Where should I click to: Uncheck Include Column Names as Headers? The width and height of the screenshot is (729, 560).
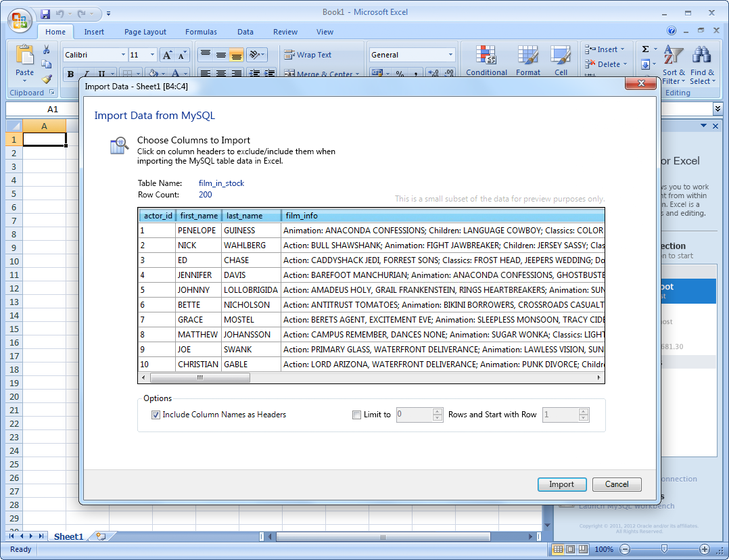pyautogui.click(x=156, y=415)
